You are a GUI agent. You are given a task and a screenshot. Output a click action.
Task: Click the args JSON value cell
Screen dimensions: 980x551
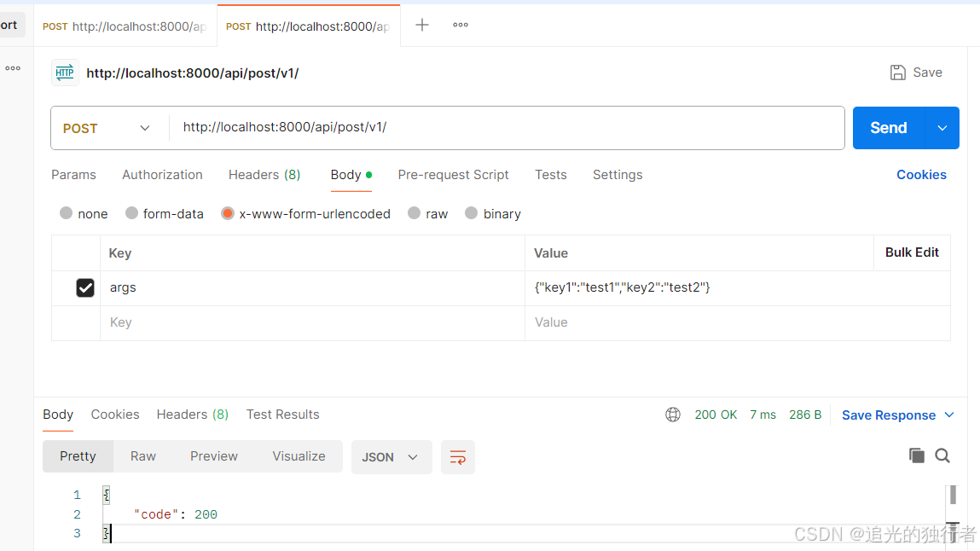(738, 288)
